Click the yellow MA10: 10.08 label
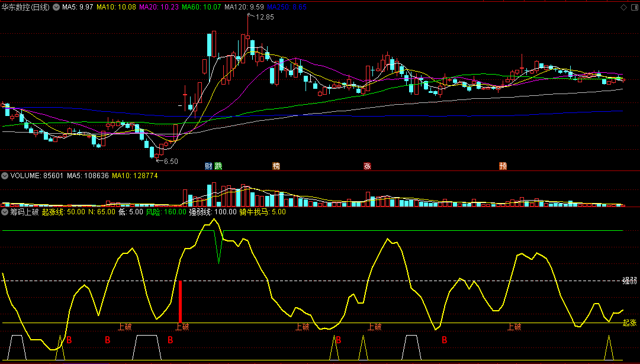640x364 pixels. (x=117, y=7)
